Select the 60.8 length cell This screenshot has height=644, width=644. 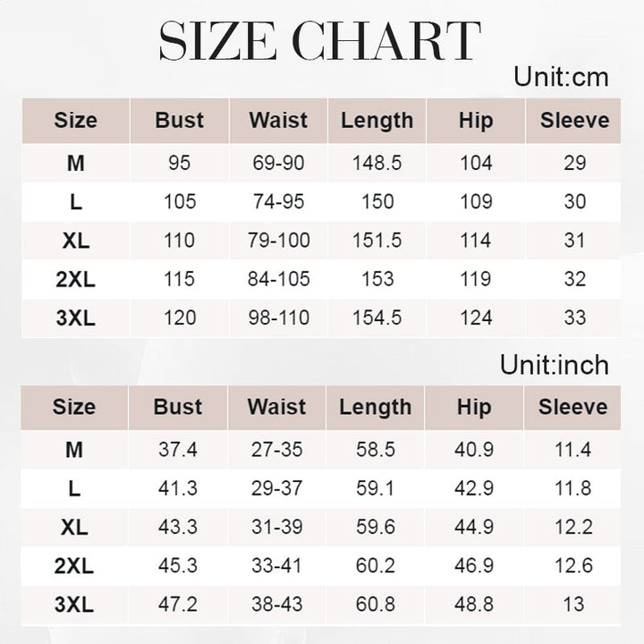pos(376,605)
